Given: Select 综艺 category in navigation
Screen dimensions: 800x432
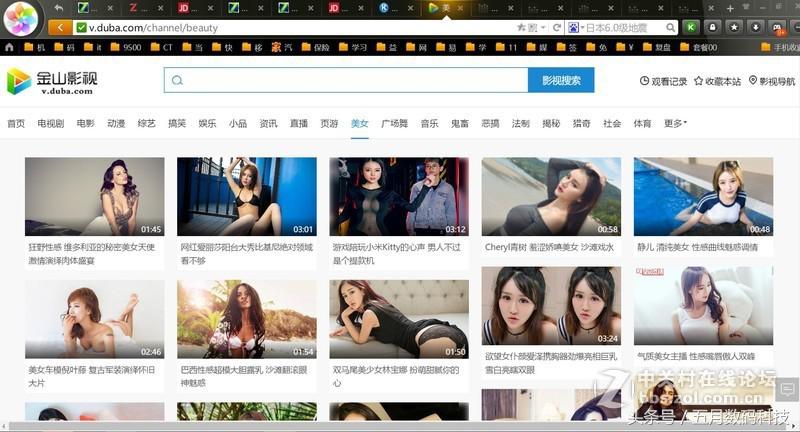Looking at the screenshot, I should click(x=146, y=123).
